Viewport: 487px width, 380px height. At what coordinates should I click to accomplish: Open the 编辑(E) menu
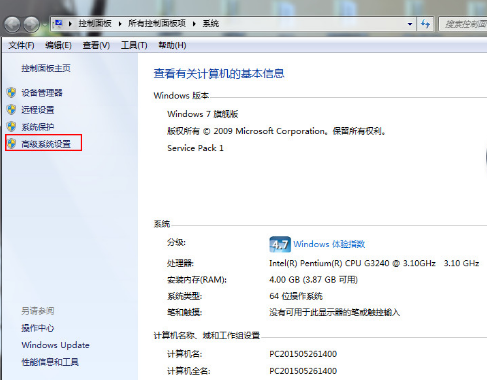[58, 45]
